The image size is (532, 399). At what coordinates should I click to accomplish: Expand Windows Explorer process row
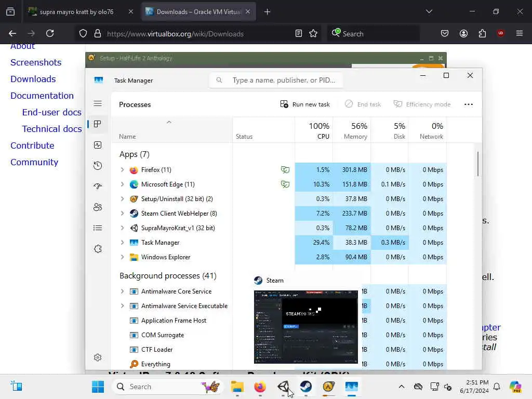click(x=122, y=257)
